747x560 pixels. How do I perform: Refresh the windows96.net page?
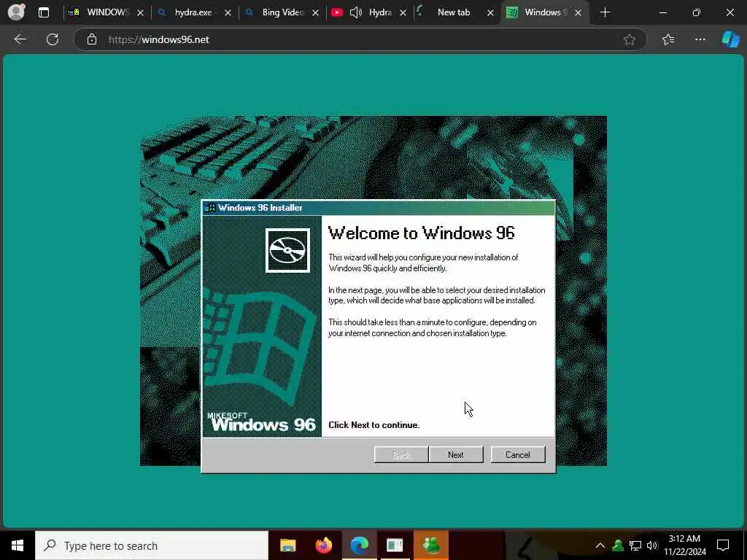click(x=53, y=39)
